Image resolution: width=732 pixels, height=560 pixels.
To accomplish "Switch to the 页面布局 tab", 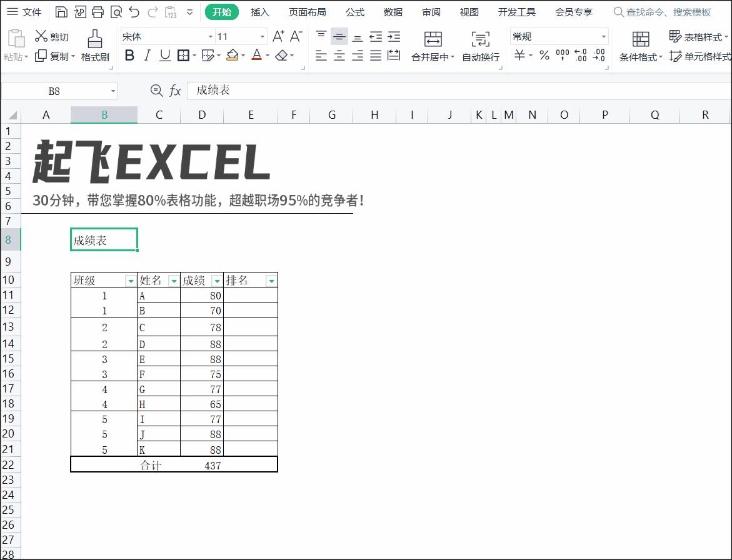I will 307,12.
